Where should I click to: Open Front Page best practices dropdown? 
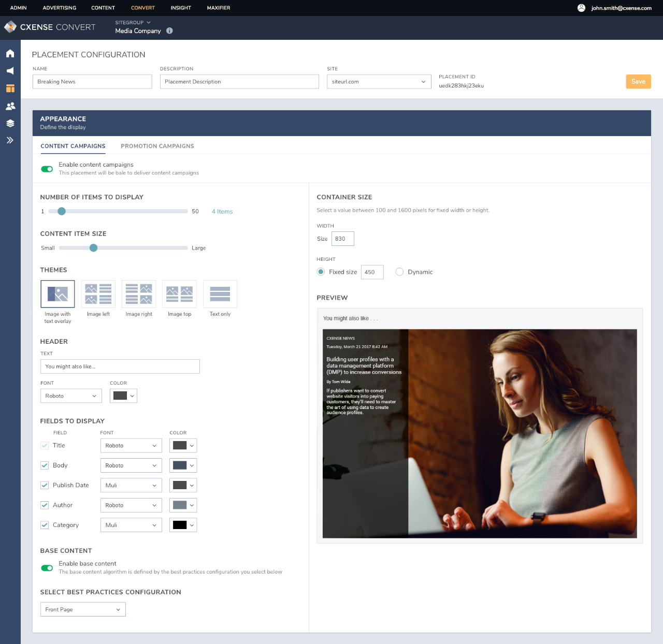pos(83,609)
